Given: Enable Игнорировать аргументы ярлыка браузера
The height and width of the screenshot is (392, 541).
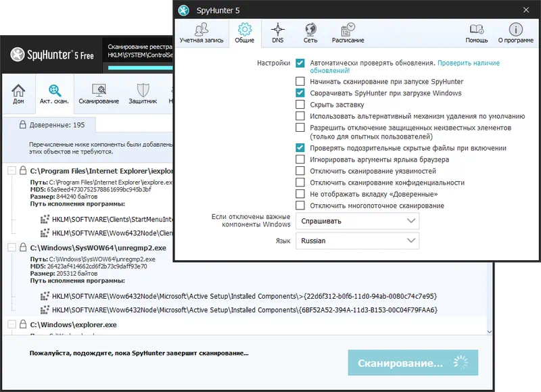Looking at the screenshot, I should click(300, 160).
